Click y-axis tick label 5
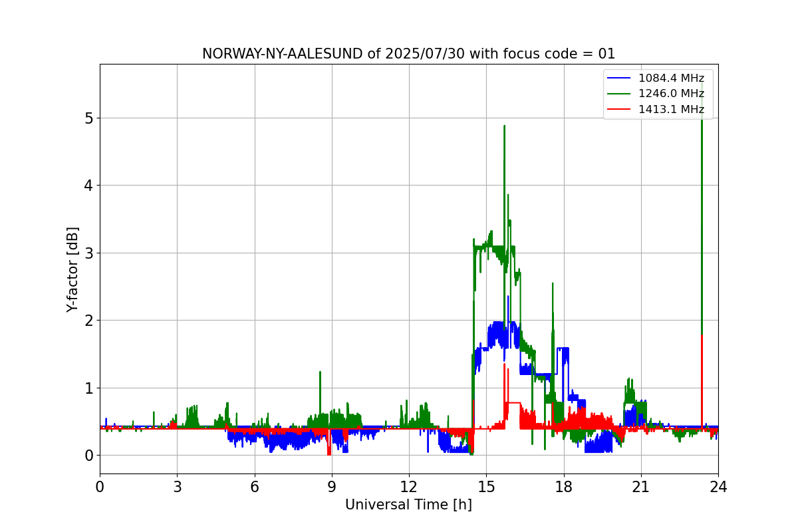This screenshot has width=798, height=532. click(88, 118)
